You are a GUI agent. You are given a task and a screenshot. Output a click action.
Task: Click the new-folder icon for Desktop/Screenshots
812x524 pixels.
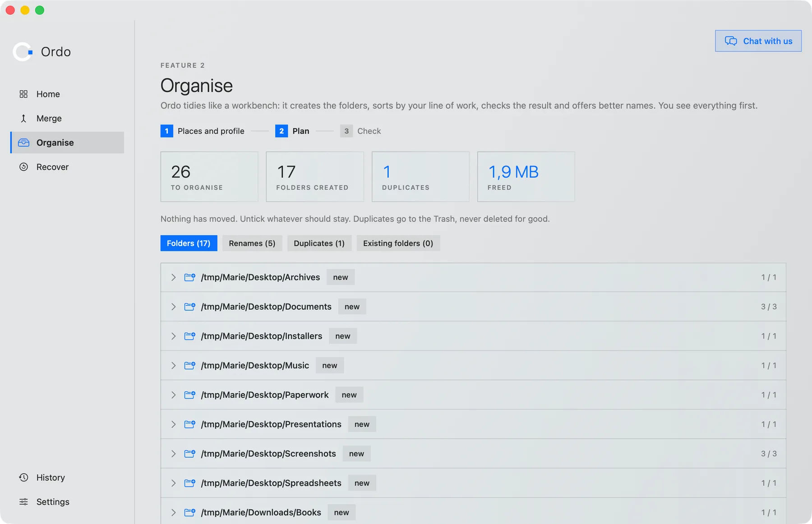click(x=190, y=453)
